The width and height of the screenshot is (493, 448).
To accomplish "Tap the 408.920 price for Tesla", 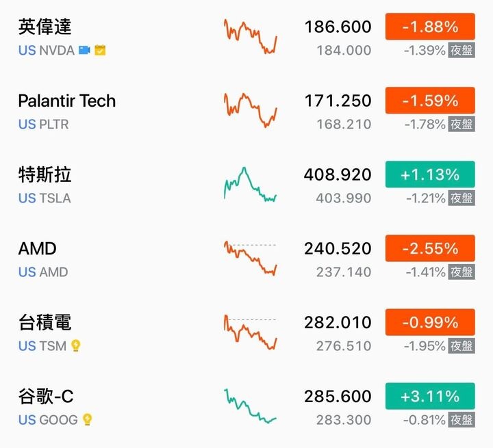I will click(338, 174).
